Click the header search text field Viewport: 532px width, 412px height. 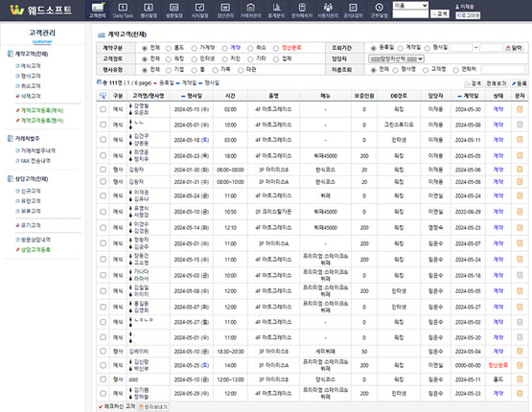(410, 14)
